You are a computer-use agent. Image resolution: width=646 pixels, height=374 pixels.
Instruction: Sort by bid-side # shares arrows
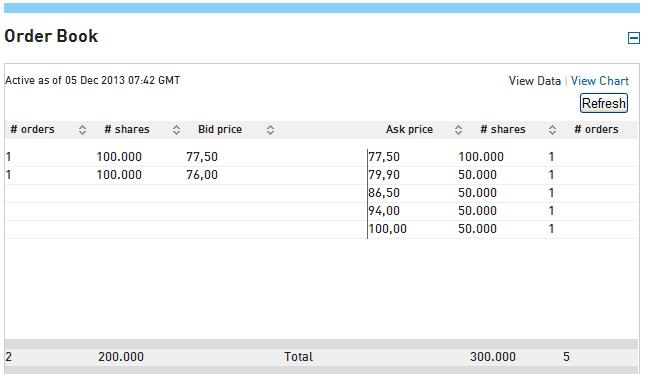click(176, 130)
